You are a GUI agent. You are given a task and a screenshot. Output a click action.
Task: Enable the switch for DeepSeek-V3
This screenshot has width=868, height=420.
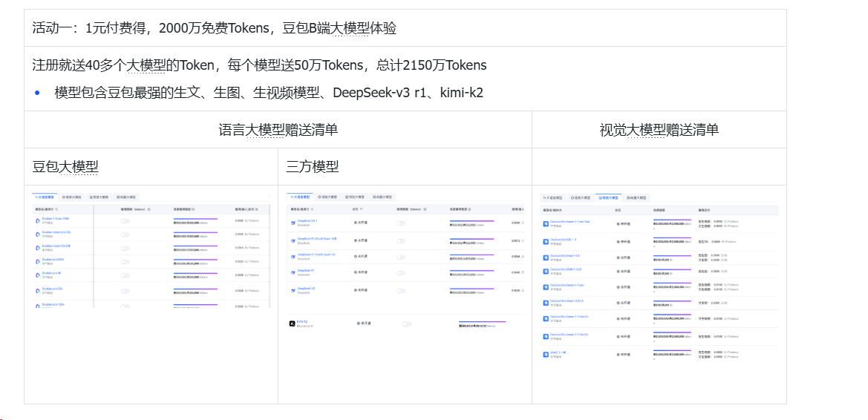click(401, 291)
